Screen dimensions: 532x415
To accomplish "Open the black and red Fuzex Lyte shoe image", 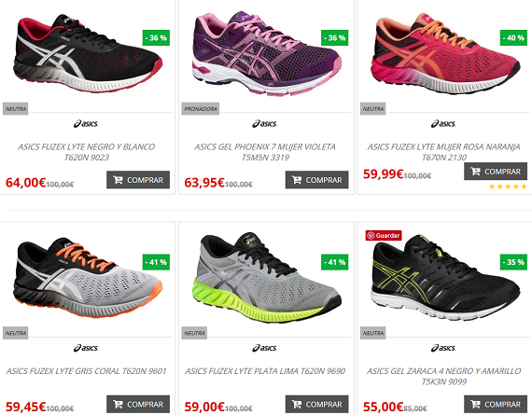I will pos(89,53).
